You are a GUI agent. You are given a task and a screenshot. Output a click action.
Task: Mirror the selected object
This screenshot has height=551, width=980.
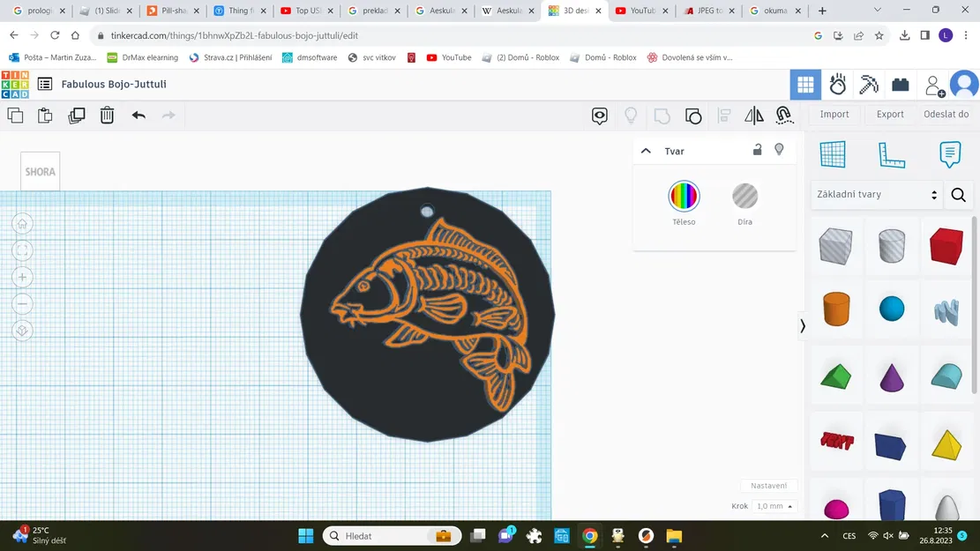tap(754, 115)
